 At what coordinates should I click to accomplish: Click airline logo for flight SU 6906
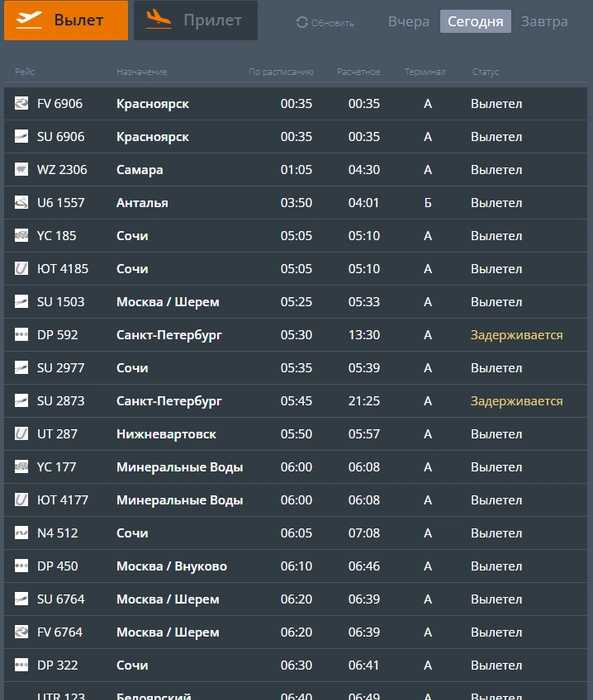pos(21,136)
